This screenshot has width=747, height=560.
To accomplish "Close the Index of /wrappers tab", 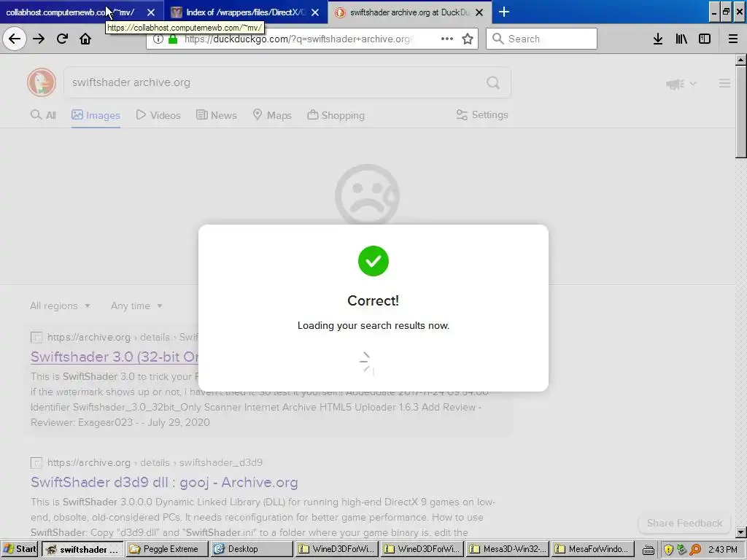I will pyautogui.click(x=315, y=12).
